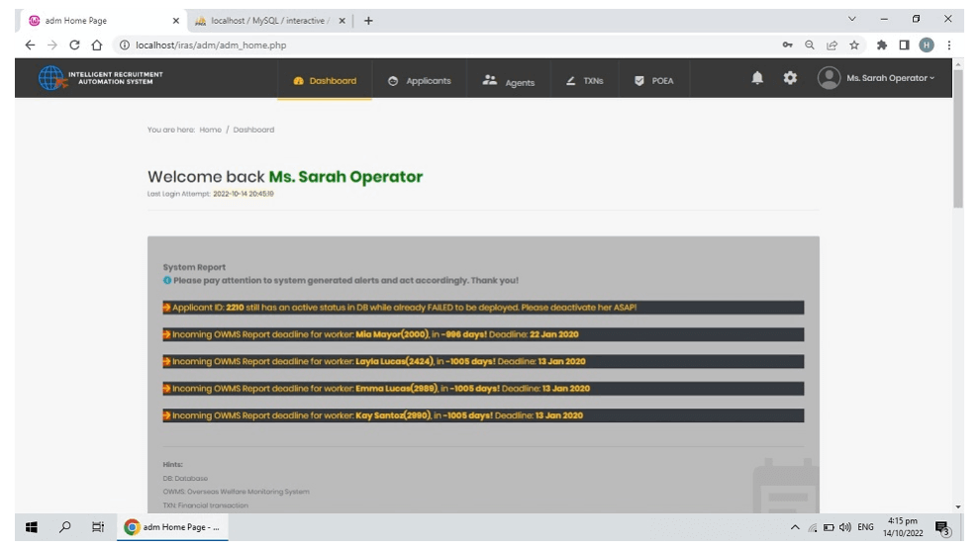The width and height of the screenshot is (980, 549).
Task: Click the Home breadcrumb link
Action: (210, 130)
